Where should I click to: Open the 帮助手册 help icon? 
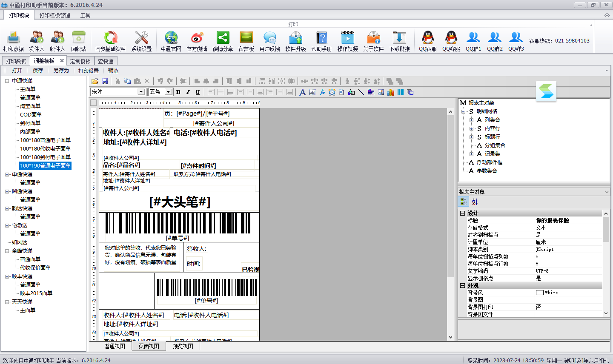[321, 37]
